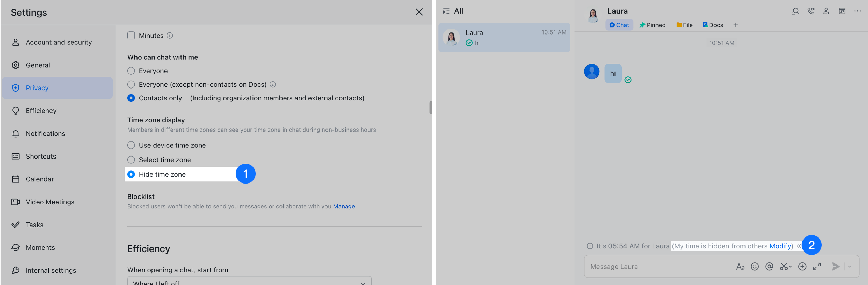868x285 pixels.
Task: Select the Everyone radio option
Action: [131, 71]
